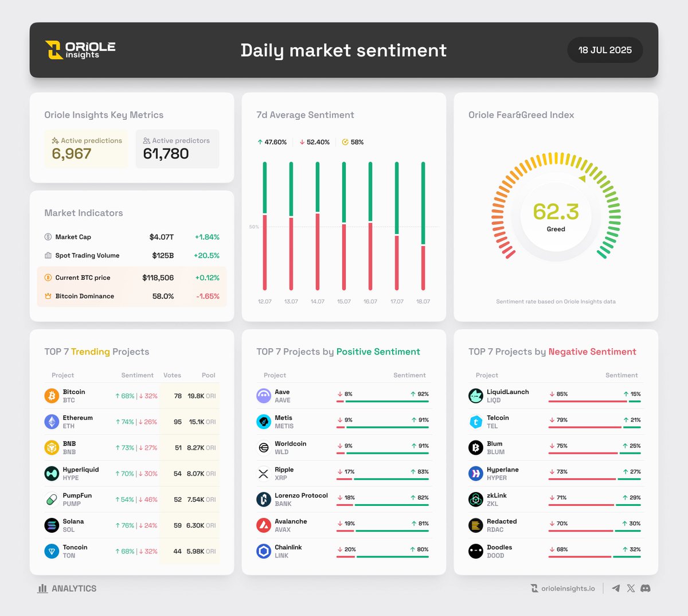Open the Discord icon in footer
Image resolution: width=688 pixels, height=616 pixels.
click(646, 588)
